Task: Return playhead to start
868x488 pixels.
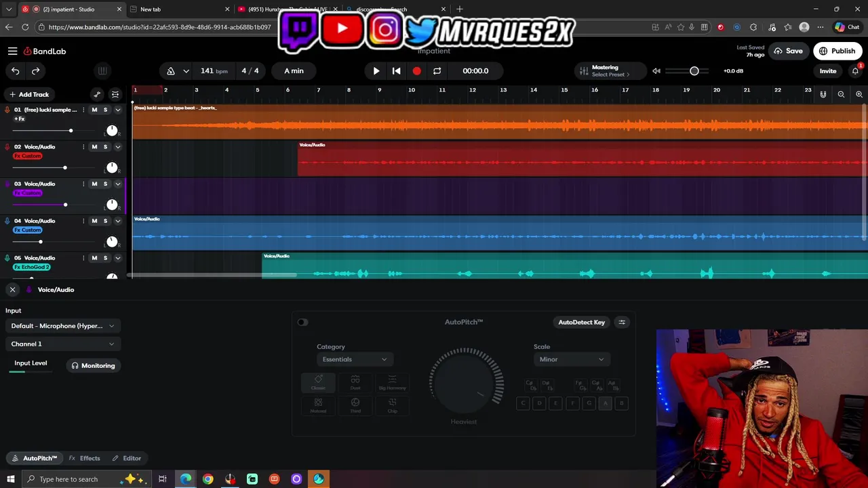Action: tap(397, 70)
